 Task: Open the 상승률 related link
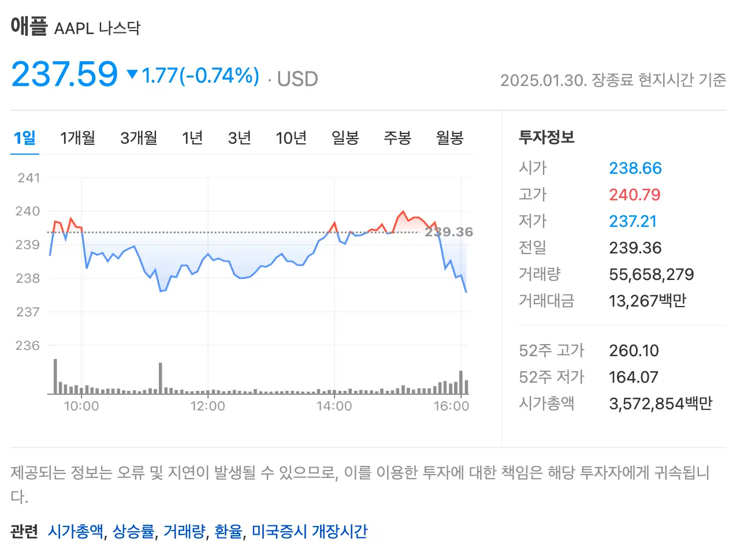pyautogui.click(x=132, y=531)
